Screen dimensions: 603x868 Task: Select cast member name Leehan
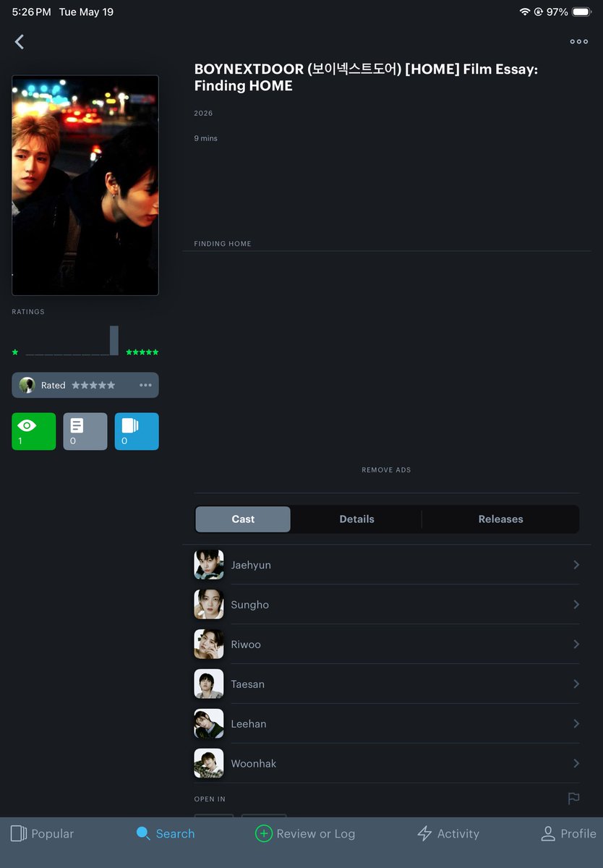tap(249, 724)
